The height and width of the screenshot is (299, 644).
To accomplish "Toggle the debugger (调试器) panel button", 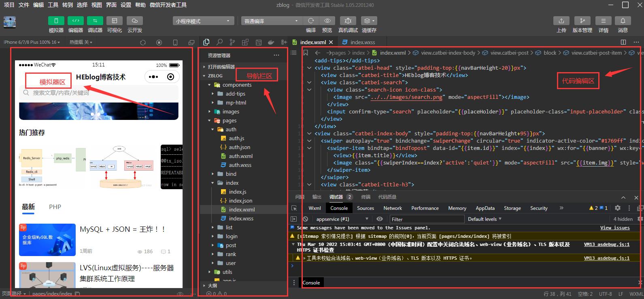I will [95, 21].
